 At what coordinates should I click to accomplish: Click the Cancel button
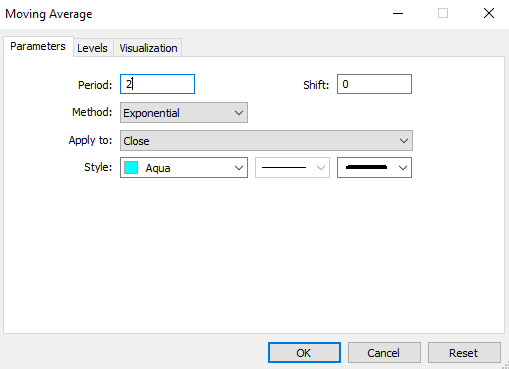coord(384,353)
